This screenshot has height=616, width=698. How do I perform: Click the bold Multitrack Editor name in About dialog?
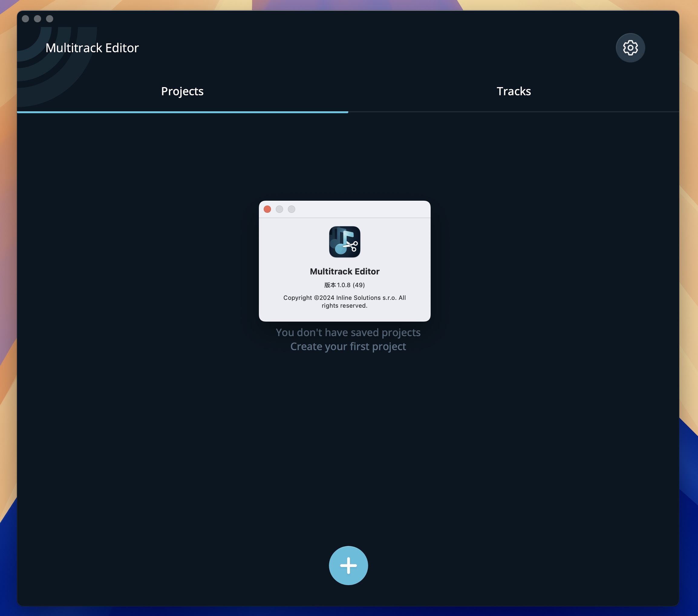pyautogui.click(x=344, y=271)
